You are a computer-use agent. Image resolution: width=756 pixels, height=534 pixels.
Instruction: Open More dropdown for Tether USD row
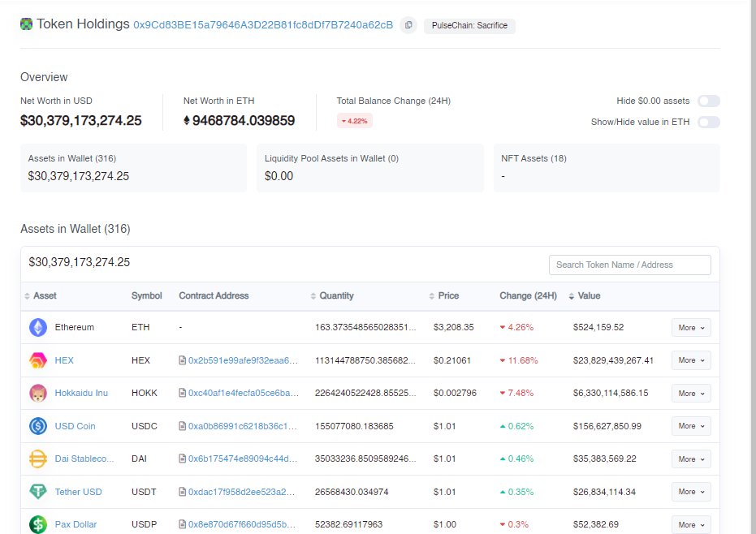691,492
